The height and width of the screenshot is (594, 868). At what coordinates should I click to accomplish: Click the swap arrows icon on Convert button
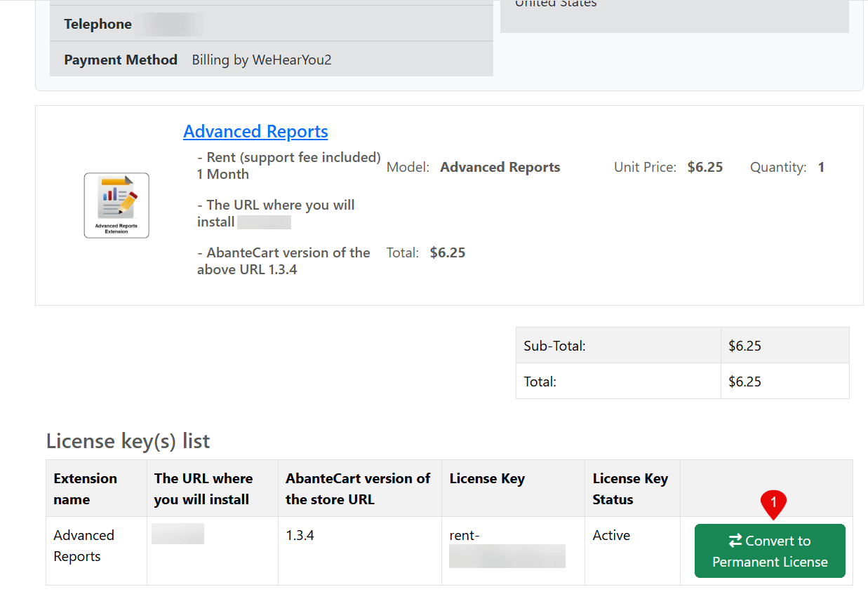[x=735, y=541]
